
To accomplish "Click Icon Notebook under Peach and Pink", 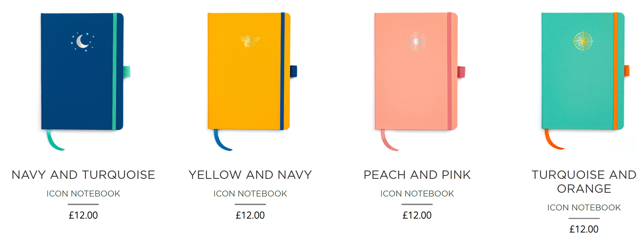I will [417, 194].
